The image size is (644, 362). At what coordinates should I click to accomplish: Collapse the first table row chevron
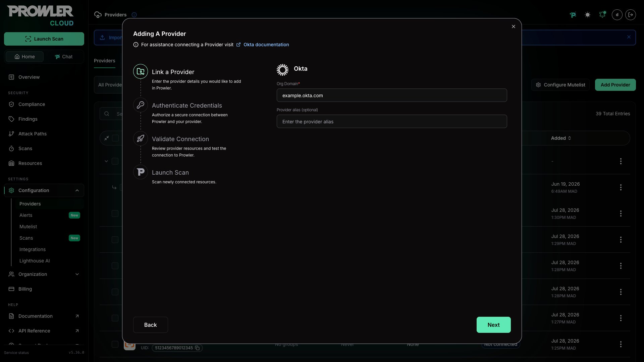[x=106, y=161]
